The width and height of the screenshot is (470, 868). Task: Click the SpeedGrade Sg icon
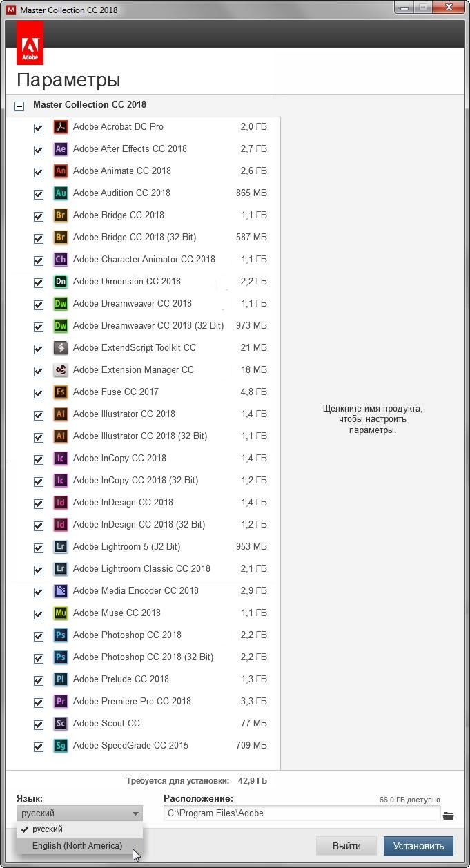pos(61,746)
